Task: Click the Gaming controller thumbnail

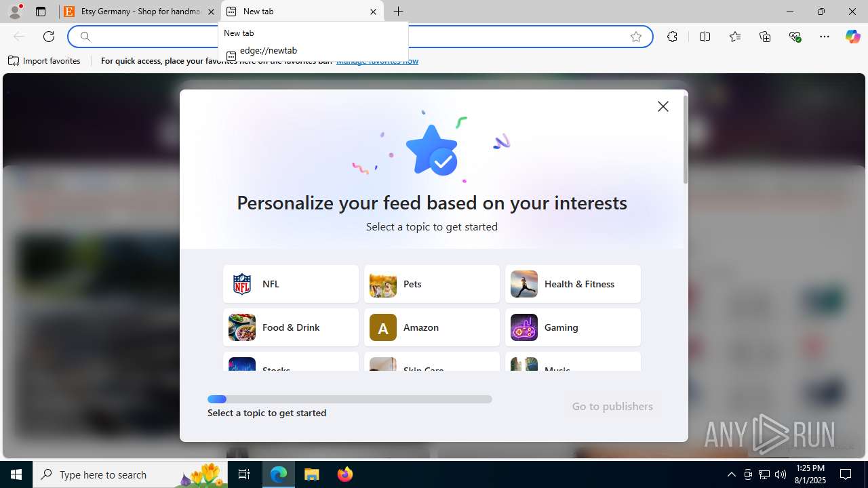Action: [524, 327]
